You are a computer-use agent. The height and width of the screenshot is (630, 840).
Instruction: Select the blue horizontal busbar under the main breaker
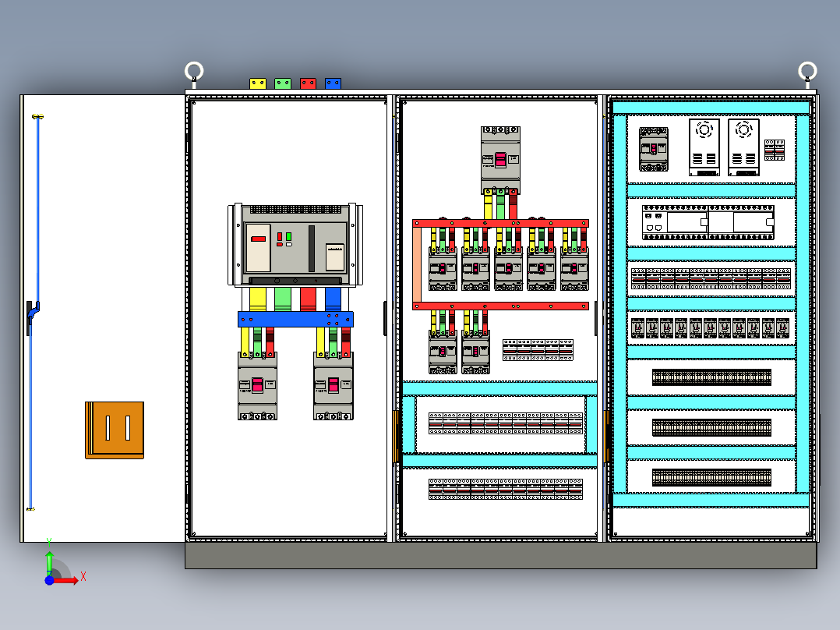pyautogui.click(x=296, y=319)
